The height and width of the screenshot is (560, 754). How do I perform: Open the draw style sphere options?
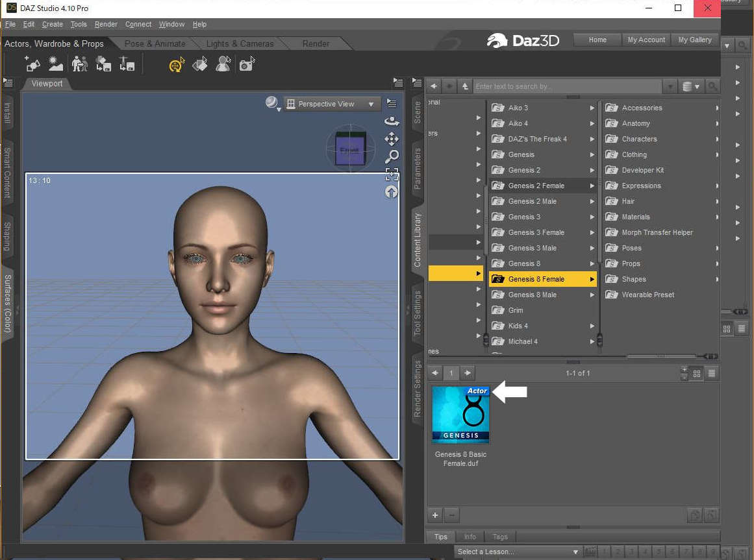click(x=273, y=103)
